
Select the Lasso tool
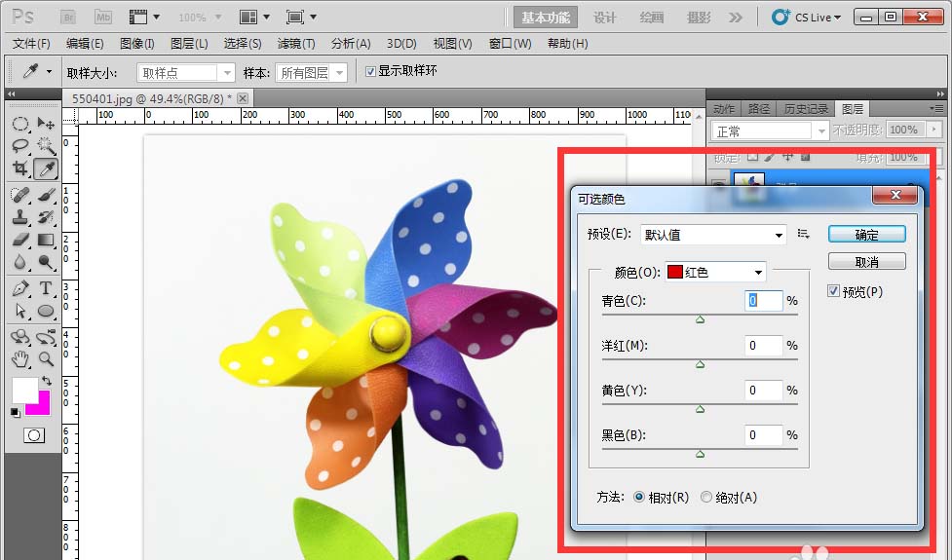pyautogui.click(x=20, y=146)
